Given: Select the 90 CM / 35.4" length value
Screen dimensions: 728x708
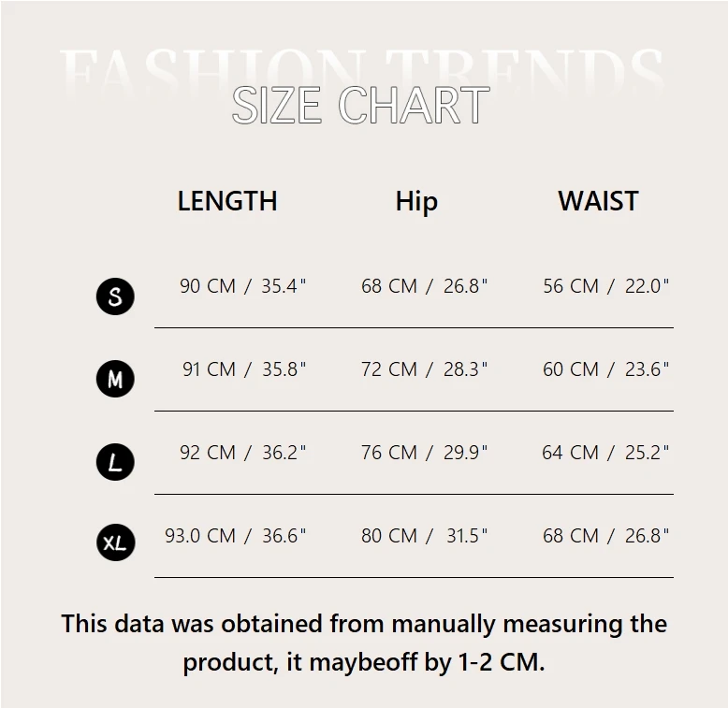Looking at the screenshot, I should coord(243,286).
